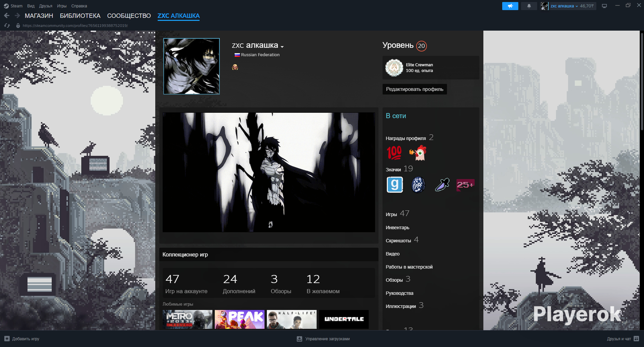Expand the persona name dropdown arrow

click(x=282, y=46)
